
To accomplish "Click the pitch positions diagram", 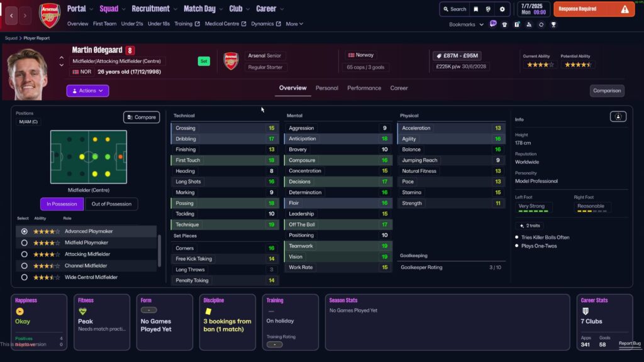I will [89, 156].
